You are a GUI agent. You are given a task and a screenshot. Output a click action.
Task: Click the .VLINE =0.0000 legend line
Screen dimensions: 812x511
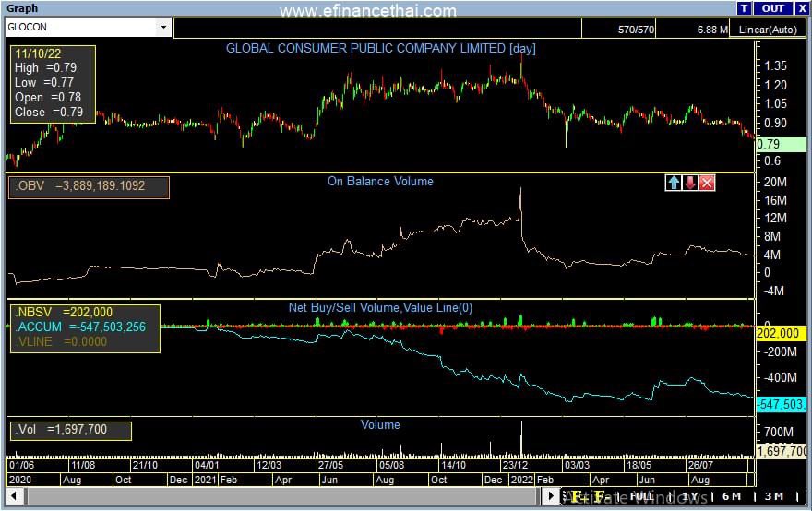61,341
